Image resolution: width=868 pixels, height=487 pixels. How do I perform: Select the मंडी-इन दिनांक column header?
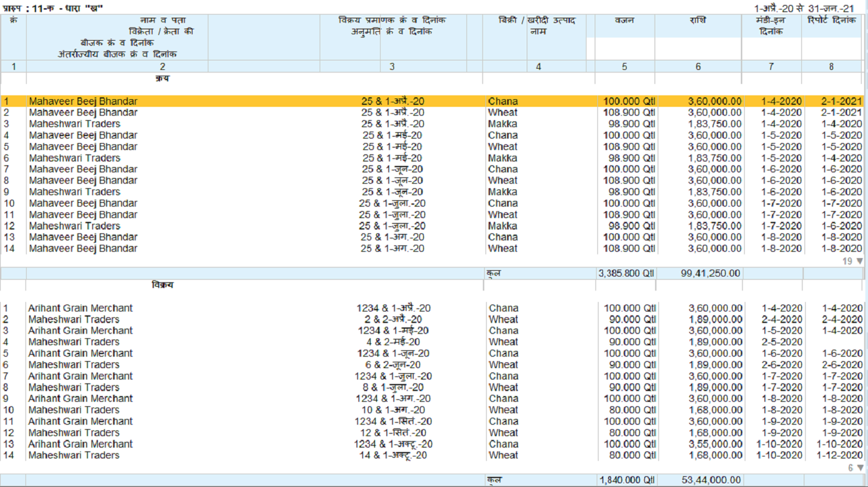point(771,26)
